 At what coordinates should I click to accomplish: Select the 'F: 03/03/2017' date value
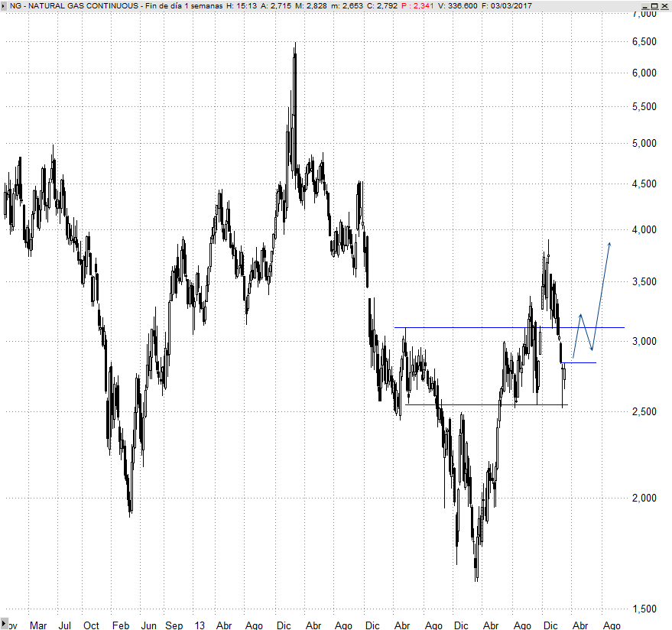point(507,6)
